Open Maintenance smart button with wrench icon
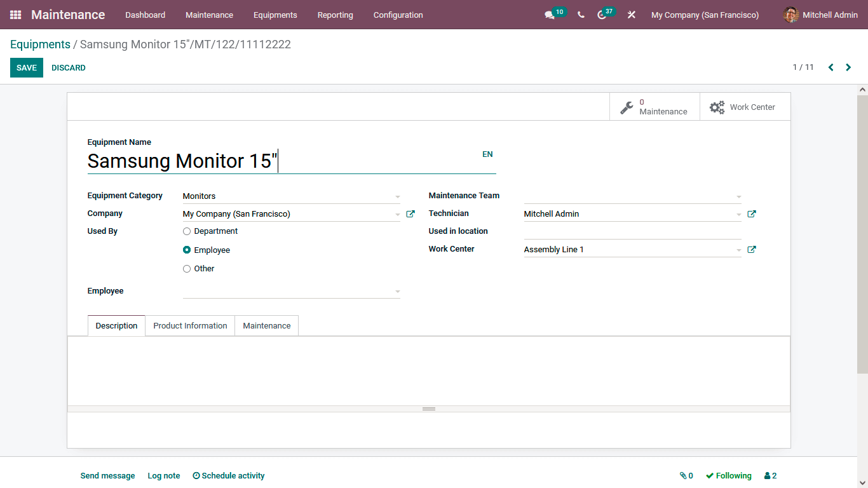The image size is (868, 488). coord(654,107)
